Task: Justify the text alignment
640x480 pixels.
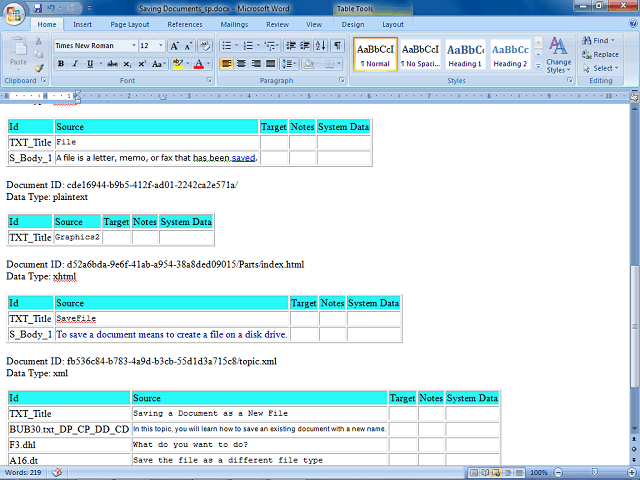Action: [x=271, y=64]
